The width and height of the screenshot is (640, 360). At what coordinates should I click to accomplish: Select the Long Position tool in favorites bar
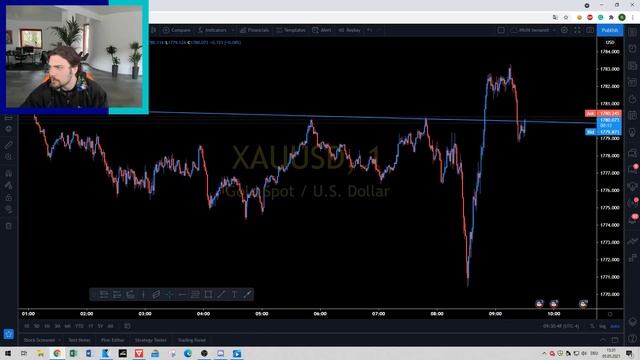point(104,294)
